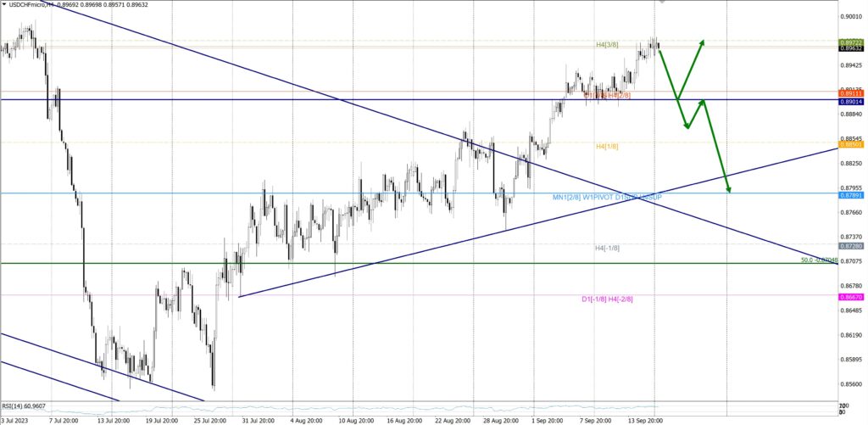This screenshot has height=425, width=868.
Task: Click the H4[1/8] level label
Action: coord(607,146)
